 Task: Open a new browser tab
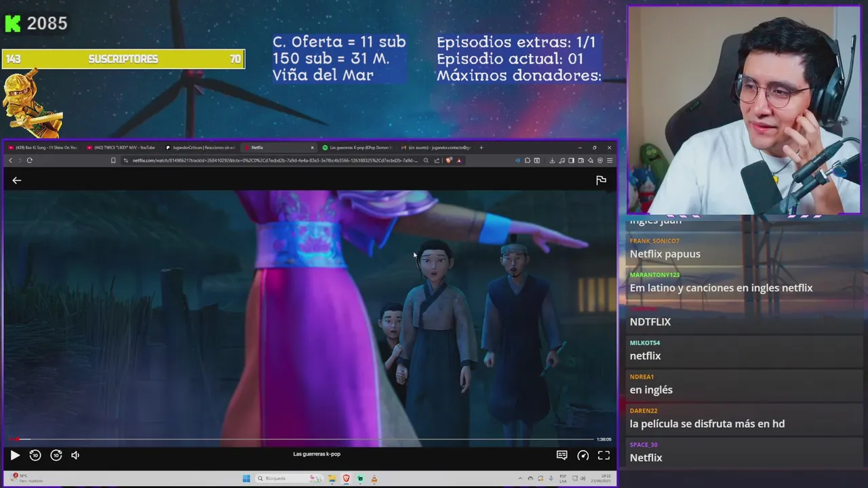click(481, 147)
